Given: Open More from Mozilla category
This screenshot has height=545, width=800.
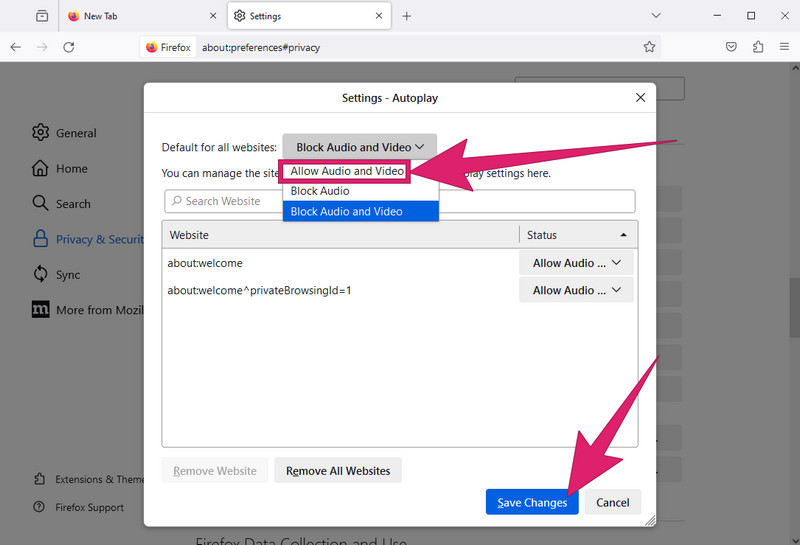Looking at the screenshot, I should [x=88, y=310].
